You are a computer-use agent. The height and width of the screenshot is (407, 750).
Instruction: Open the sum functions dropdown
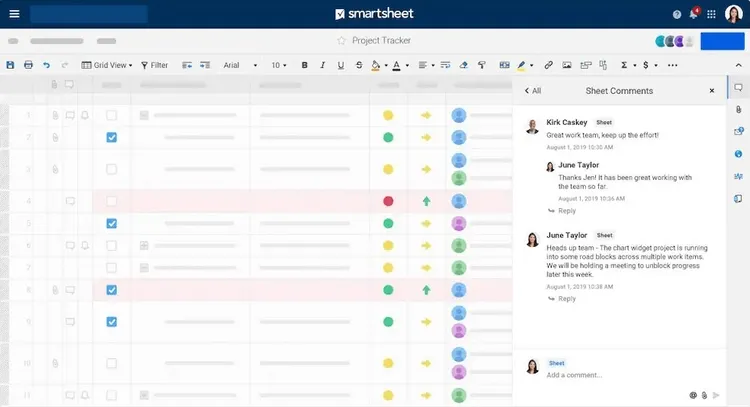(628, 65)
